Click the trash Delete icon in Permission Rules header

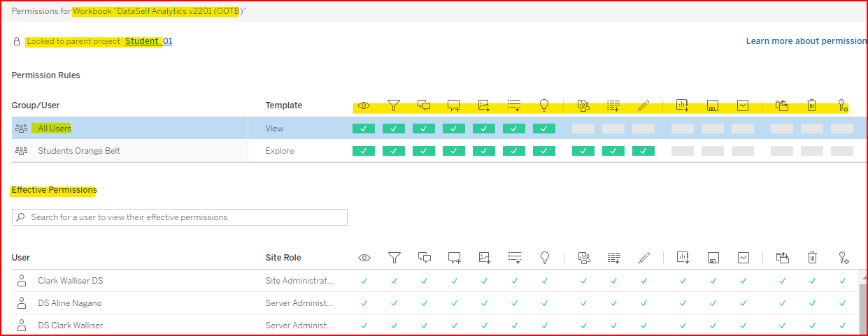pos(811,105)
